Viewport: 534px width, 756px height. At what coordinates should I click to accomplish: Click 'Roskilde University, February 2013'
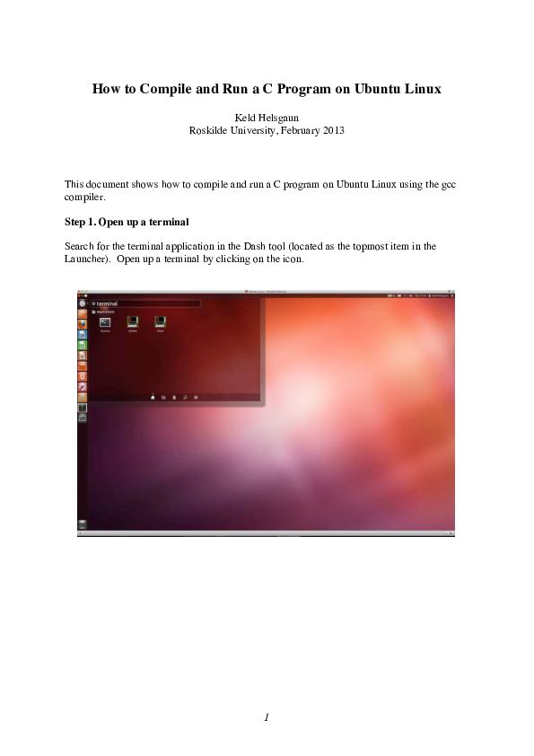pyautogui.click(x=267, y=130)
